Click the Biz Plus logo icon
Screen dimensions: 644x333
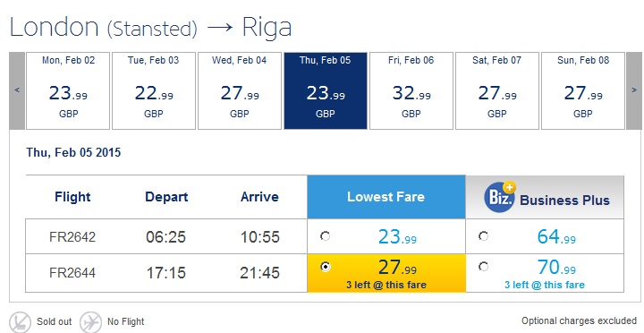[500, 197]
